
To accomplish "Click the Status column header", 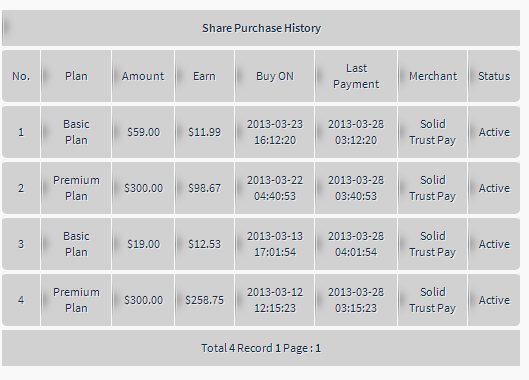I will point(494,76).
